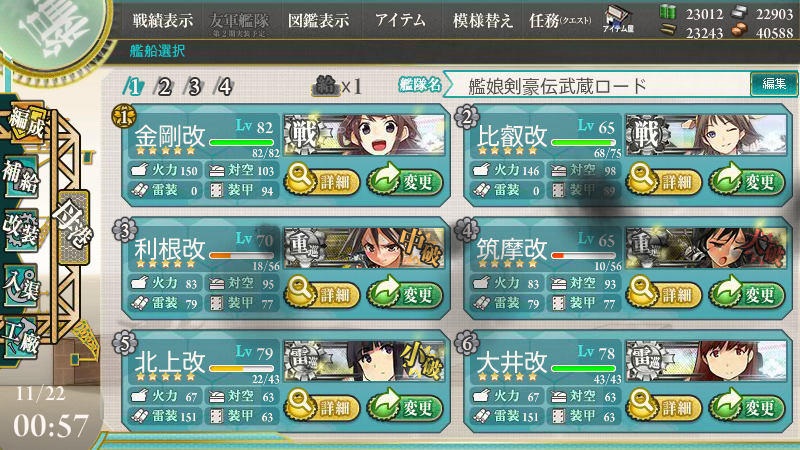This screenshot has height=450, width=800.
Task: Open the 入渠 docking sidebar icon
Action: [21, 286]
